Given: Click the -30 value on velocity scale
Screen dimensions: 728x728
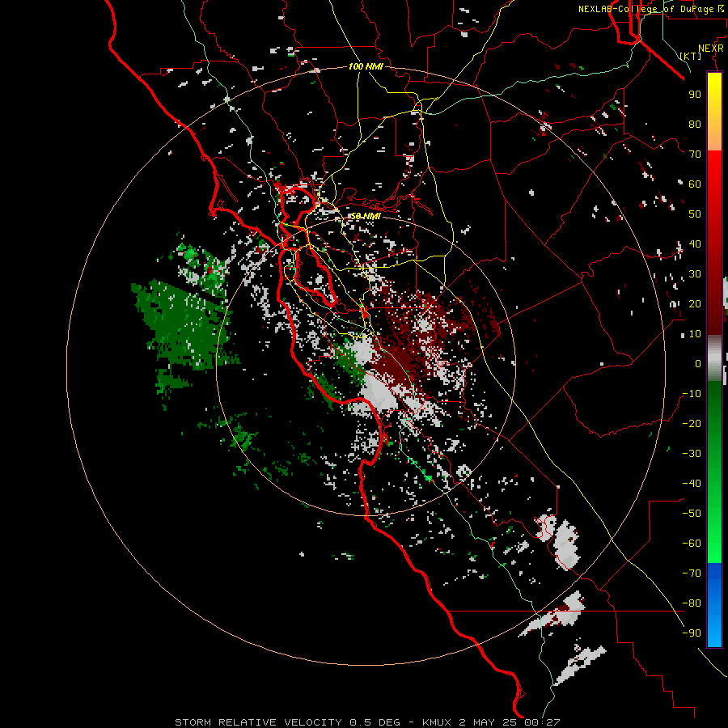Looking at the screenshot, I should (x=692, y=454).
